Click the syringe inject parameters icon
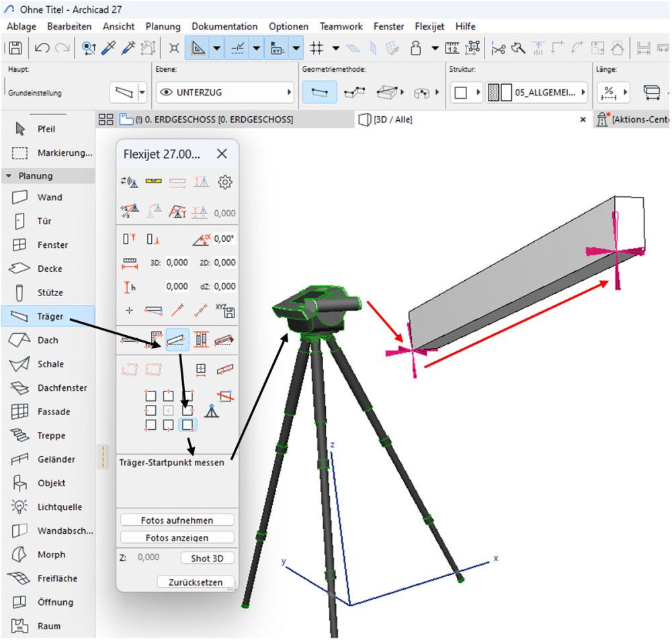Screen dimensions: 672x640 click(128, 48)
